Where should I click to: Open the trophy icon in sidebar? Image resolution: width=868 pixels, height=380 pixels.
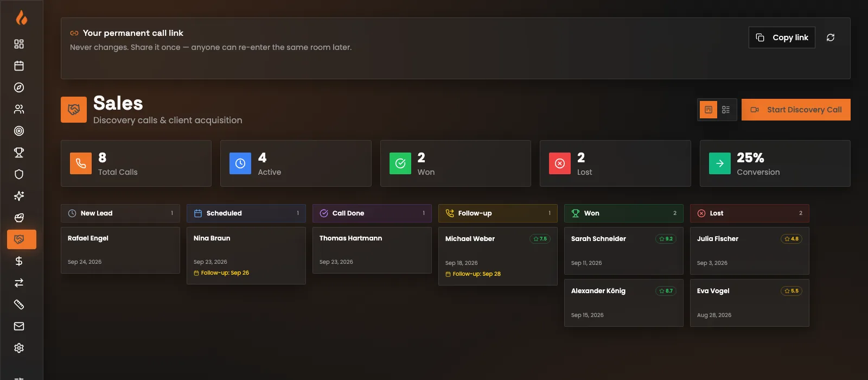(x=19, y=153)
